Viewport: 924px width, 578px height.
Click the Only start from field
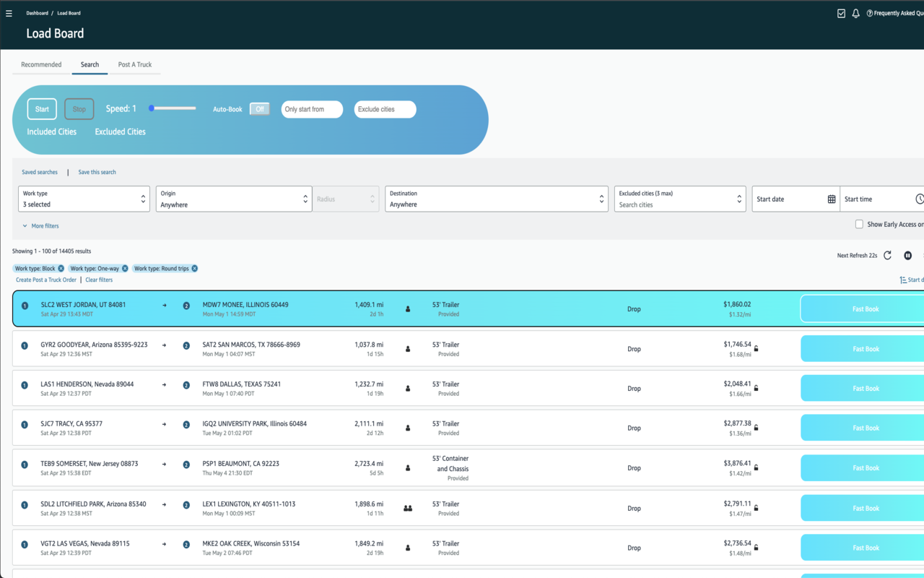(312, 109)
